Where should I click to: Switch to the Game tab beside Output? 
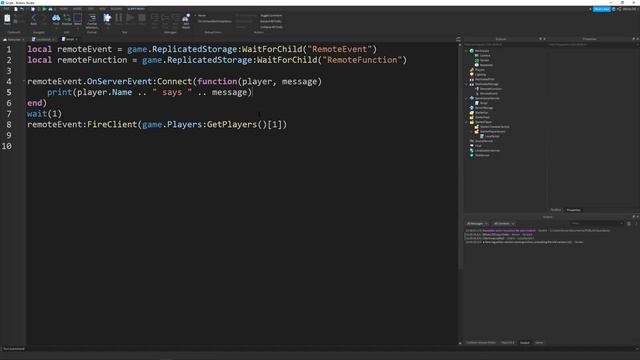(539, 343)
